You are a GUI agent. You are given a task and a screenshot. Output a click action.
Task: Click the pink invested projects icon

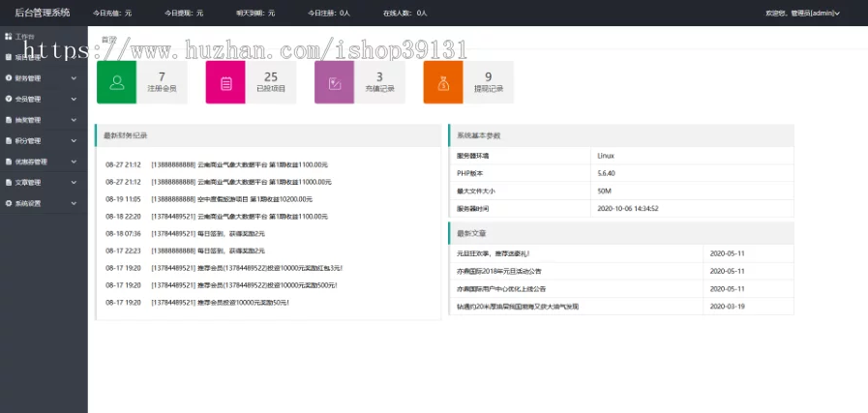click(225, 82)
